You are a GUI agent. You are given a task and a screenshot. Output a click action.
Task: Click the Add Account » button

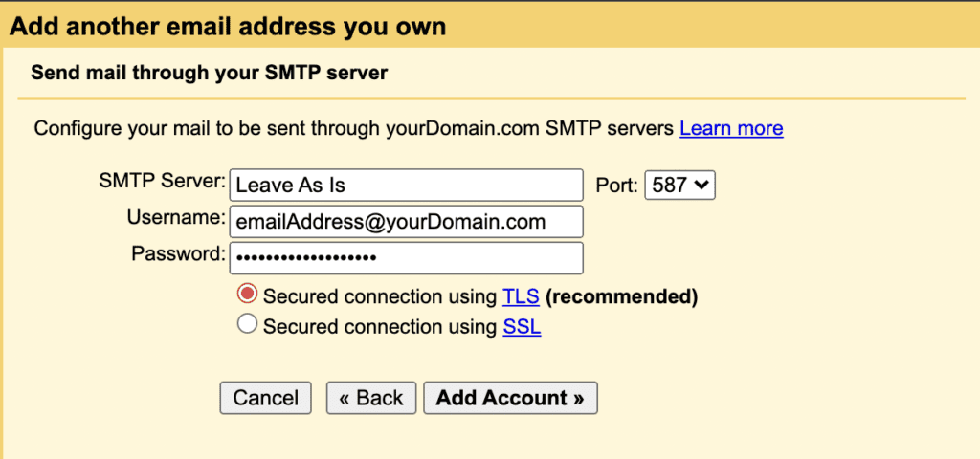tap(510, 398)
